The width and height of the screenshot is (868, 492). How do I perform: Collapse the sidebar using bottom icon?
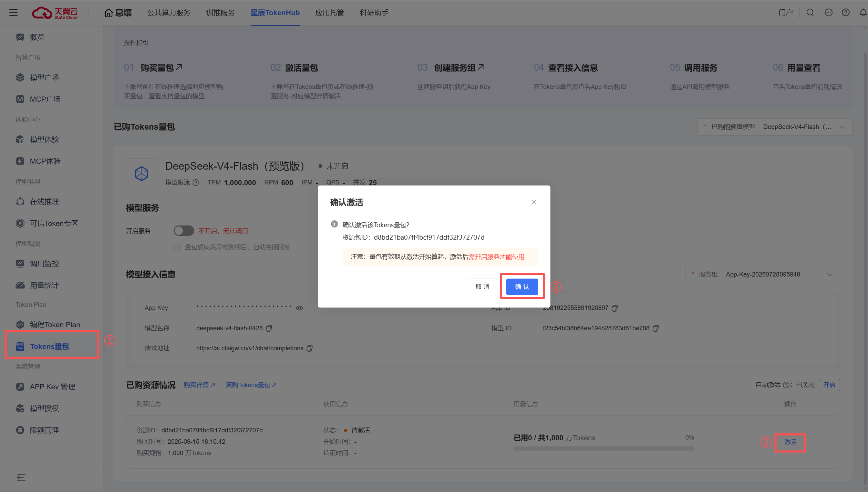click(x=21, y=478)
